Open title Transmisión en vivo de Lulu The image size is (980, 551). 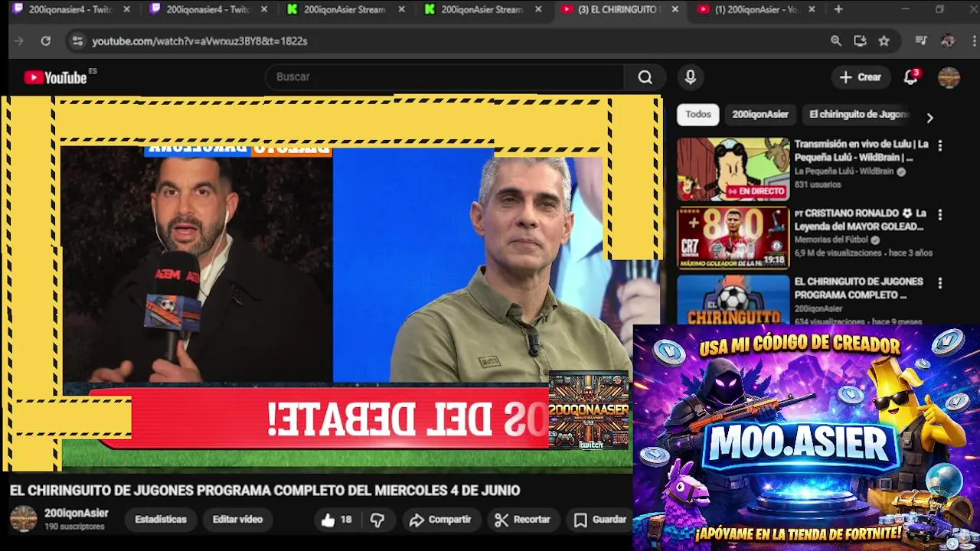(861, 151)
